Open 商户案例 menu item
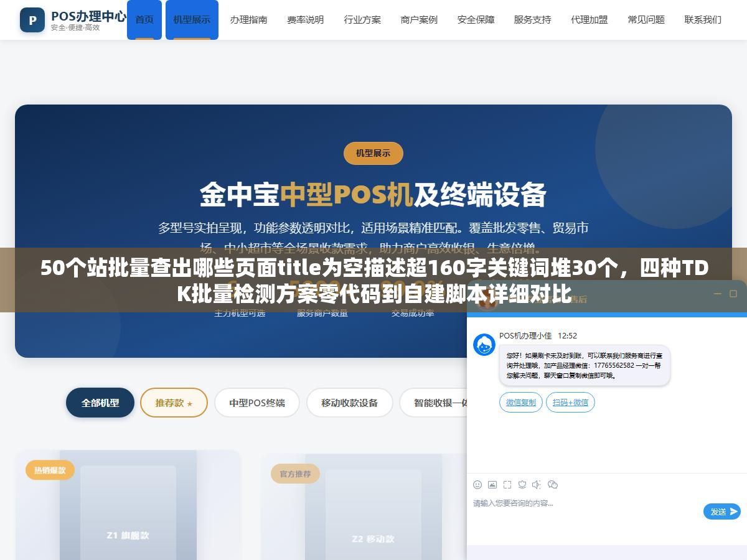747x560 pixels. (419, 20)
